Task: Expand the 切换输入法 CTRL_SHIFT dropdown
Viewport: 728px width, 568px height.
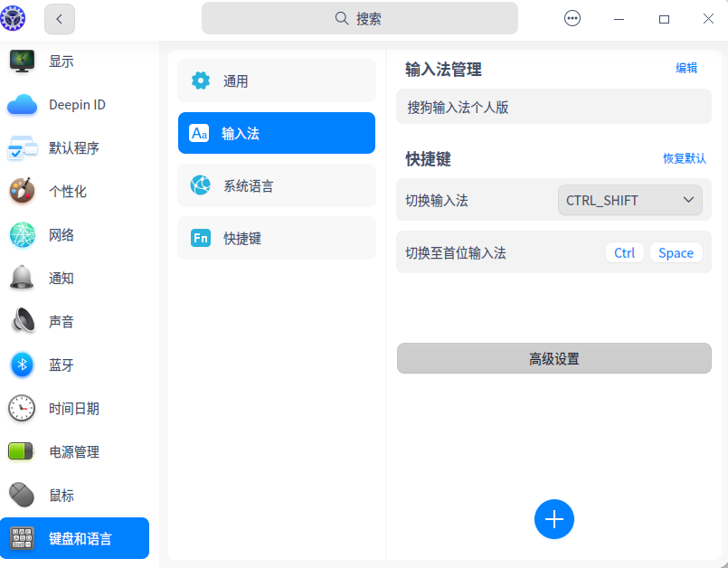Action: [x=630, y=200]
